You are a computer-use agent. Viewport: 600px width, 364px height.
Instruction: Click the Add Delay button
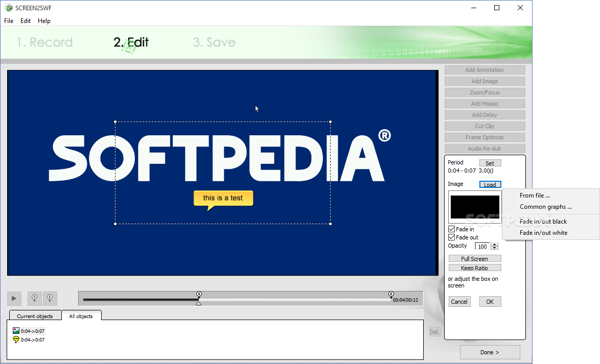click(x=484, y=115)
